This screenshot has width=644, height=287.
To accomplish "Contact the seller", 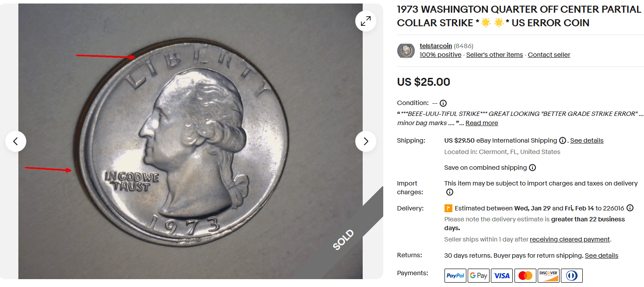I will 549,54.
